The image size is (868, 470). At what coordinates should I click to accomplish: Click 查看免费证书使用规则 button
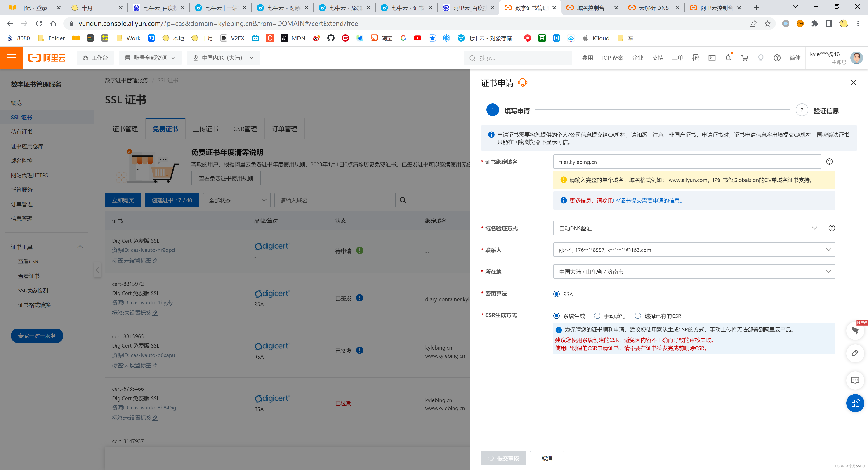pyautogui.click(x=226, y=178)
